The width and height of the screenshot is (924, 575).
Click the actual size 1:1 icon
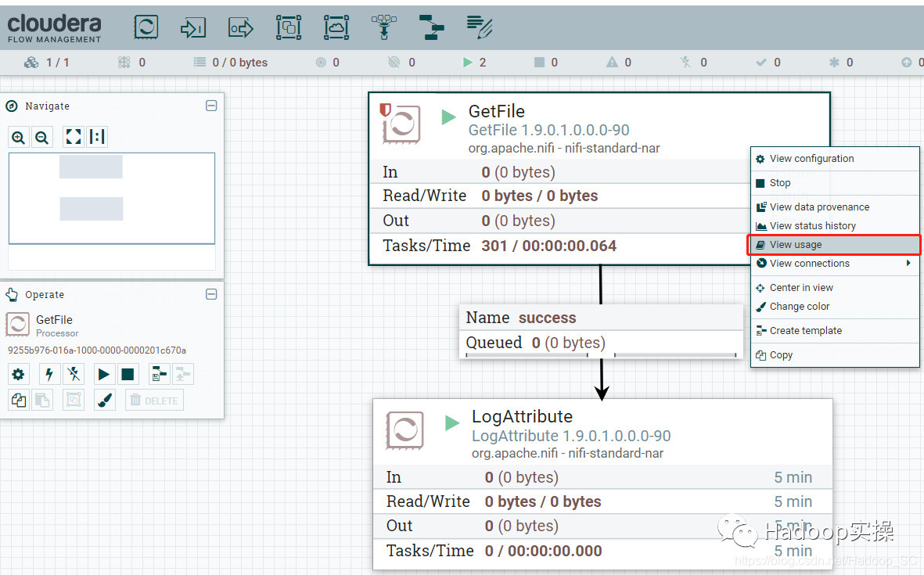click(97, 137)
